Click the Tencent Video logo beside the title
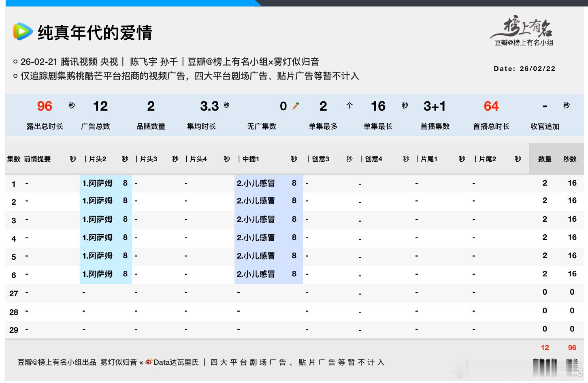Viewport: 588px width, 383px height. tap(23, 32)
